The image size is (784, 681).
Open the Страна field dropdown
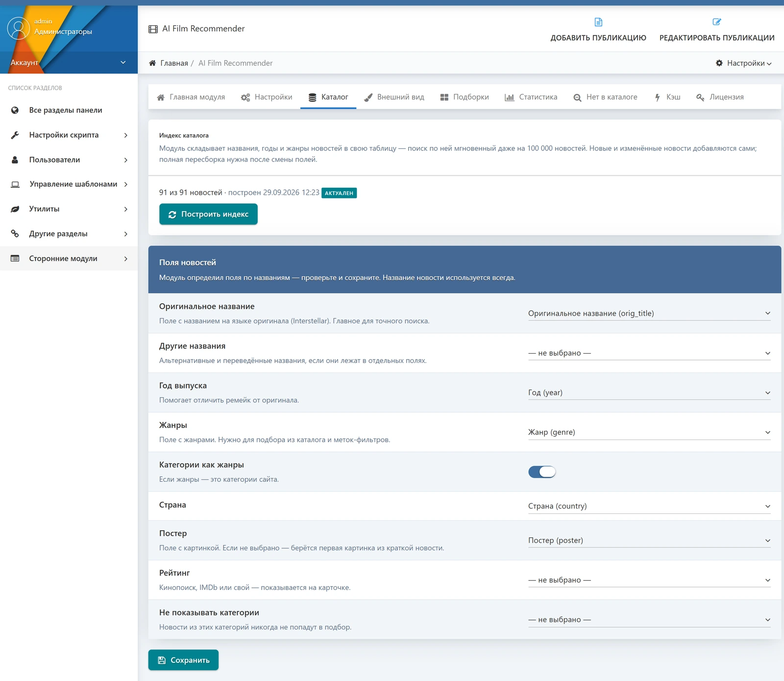649,507
